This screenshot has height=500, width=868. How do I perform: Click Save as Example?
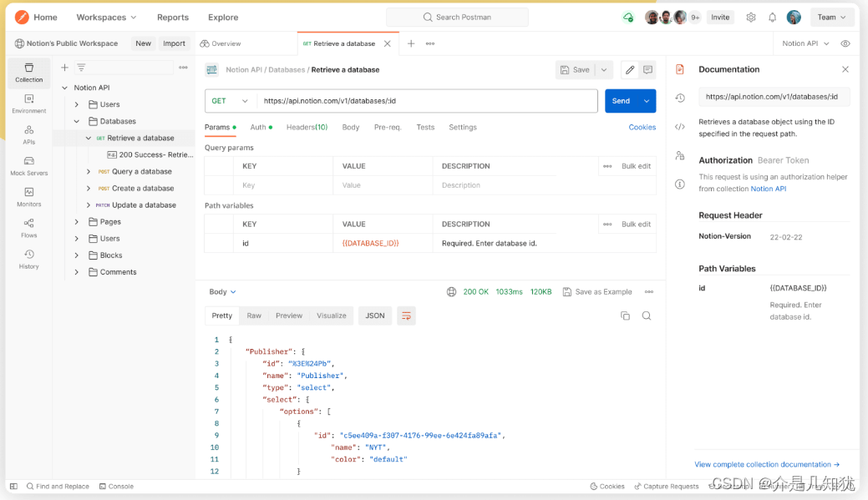(x=597, y=291)
